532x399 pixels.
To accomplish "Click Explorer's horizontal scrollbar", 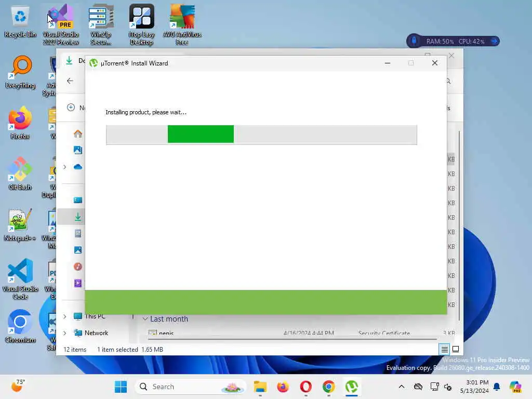I will tap(292, 339).
